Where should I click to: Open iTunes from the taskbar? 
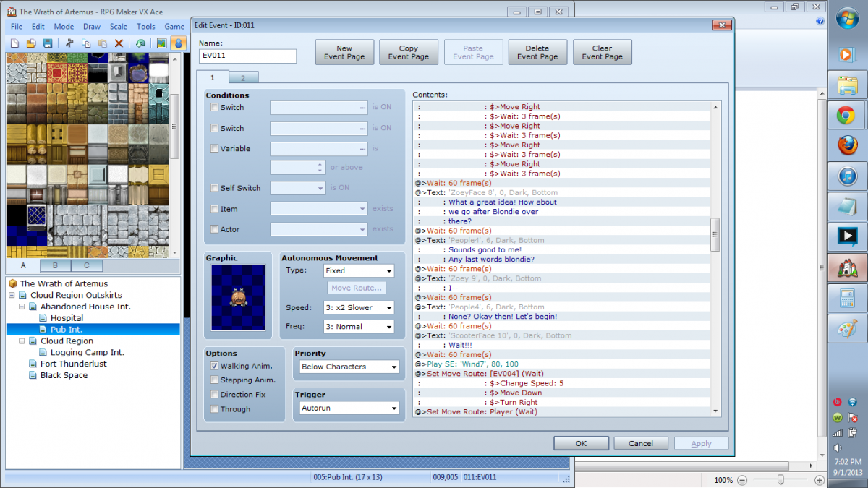click(846, 176)
